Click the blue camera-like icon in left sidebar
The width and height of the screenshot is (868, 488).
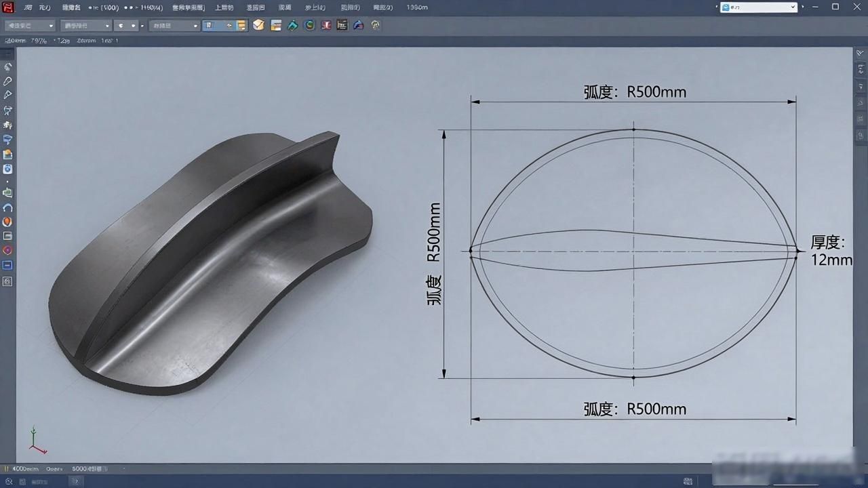(x=8, y=169)
